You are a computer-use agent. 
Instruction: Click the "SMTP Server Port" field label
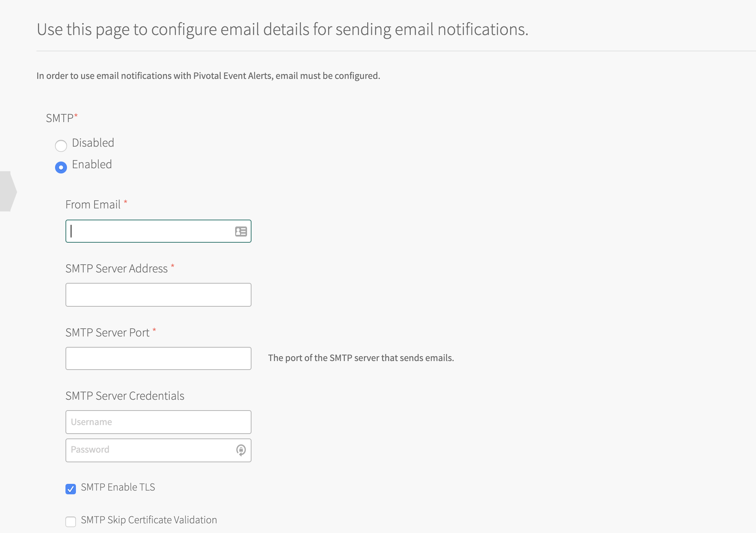point(108,333)
